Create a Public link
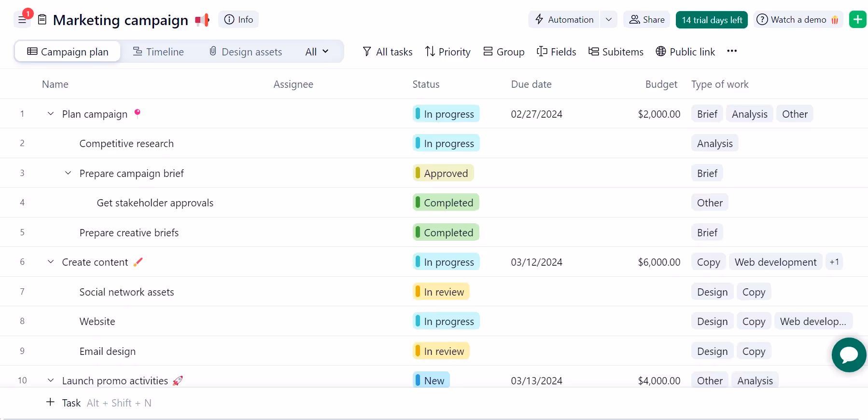The image size is (868, 420). click(x=685, y=52)
